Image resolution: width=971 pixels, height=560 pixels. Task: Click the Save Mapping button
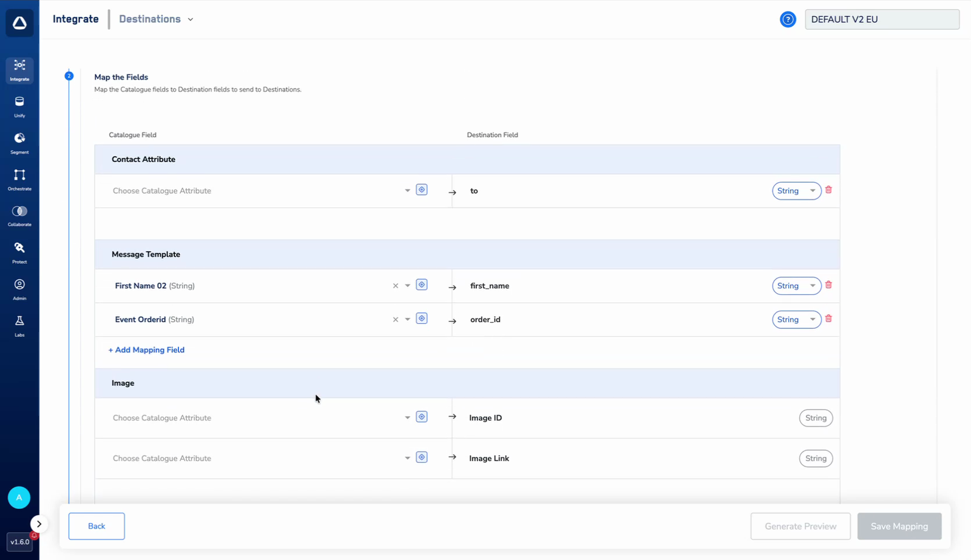tap(899, 526)
